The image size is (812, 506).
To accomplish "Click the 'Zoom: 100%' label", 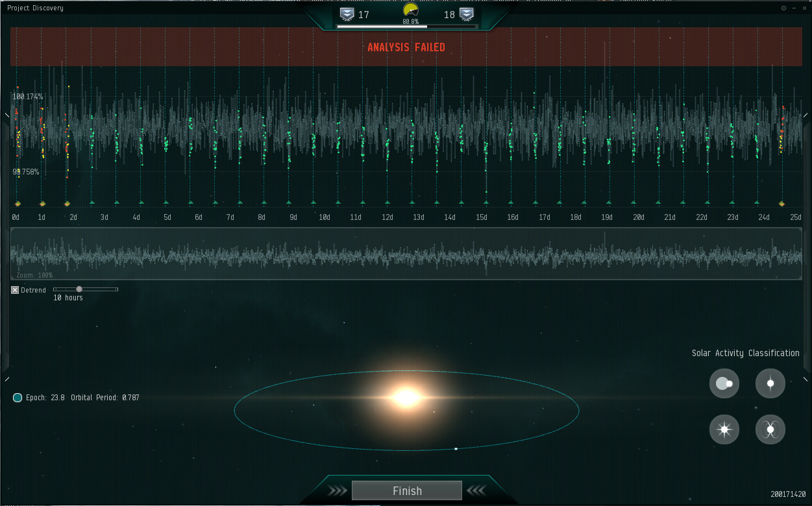I will point(34,275).
